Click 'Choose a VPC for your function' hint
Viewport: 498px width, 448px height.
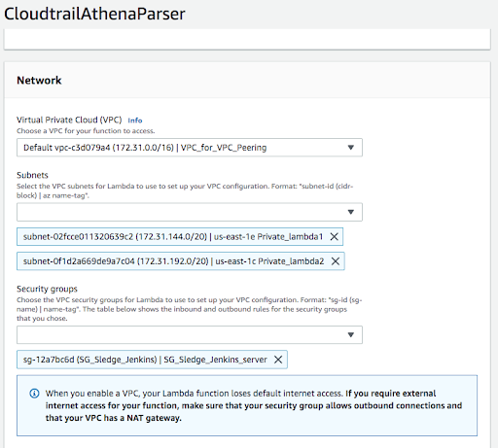tap(86, 131)
